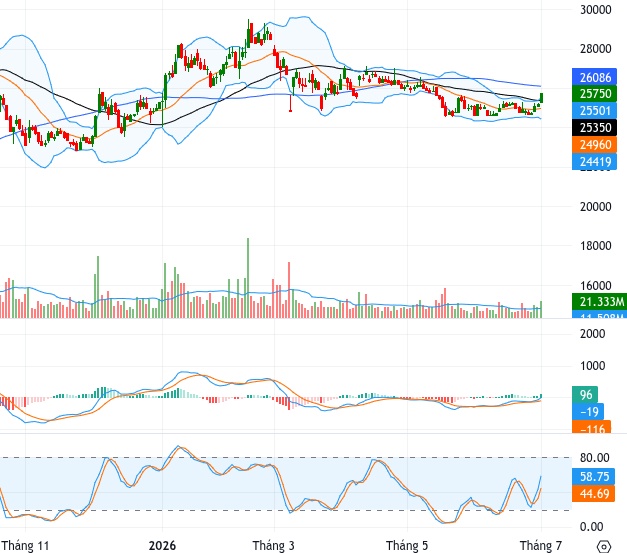The image size is (627, 553).
Task: Click the 30000 price axis tick
Action: (595, 10)
